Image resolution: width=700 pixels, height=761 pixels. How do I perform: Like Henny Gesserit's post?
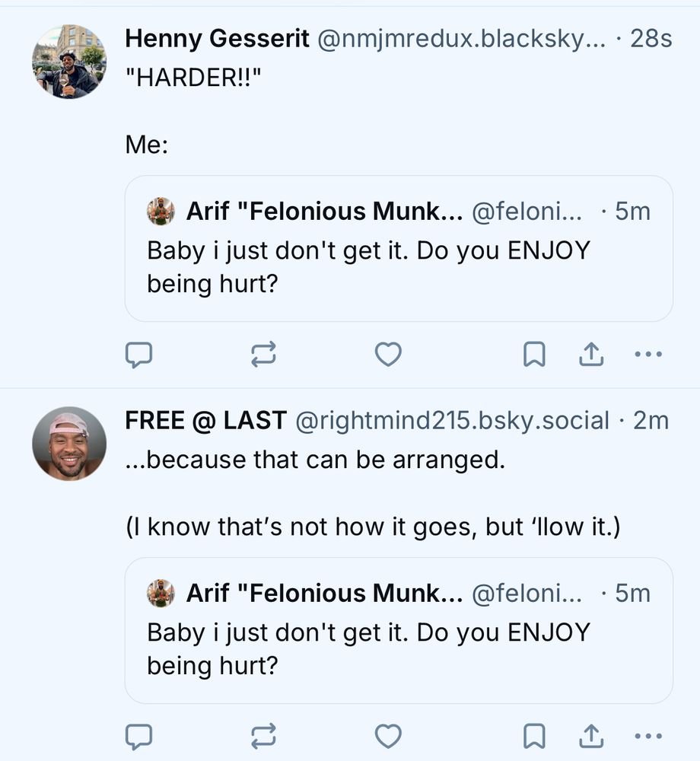click(x=389, y=354)
